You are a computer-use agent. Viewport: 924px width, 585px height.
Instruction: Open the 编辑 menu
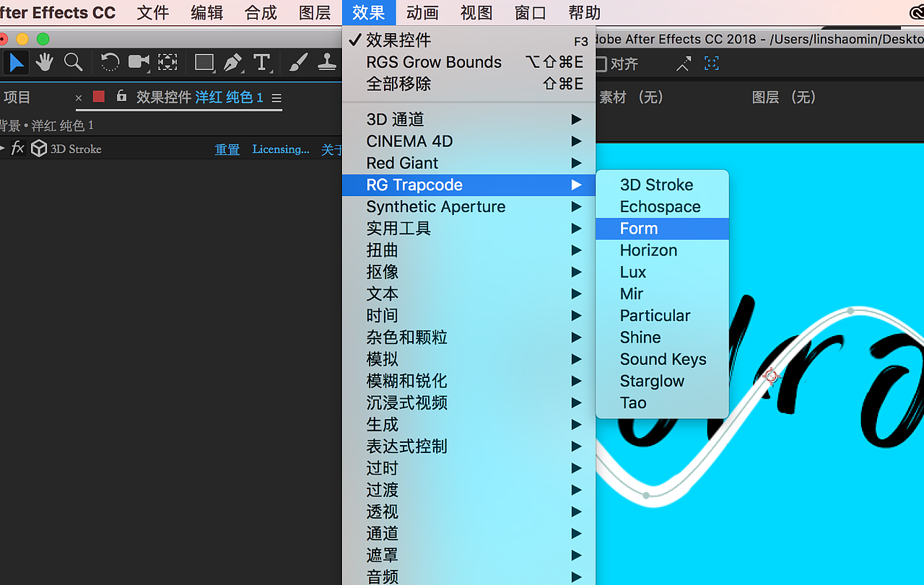pos(207,12)
